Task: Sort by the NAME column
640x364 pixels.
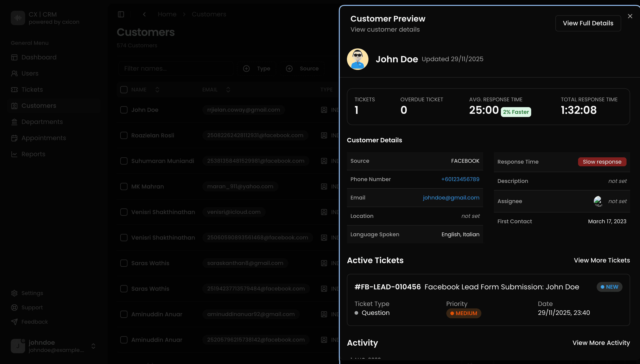Action: [145, 89]
